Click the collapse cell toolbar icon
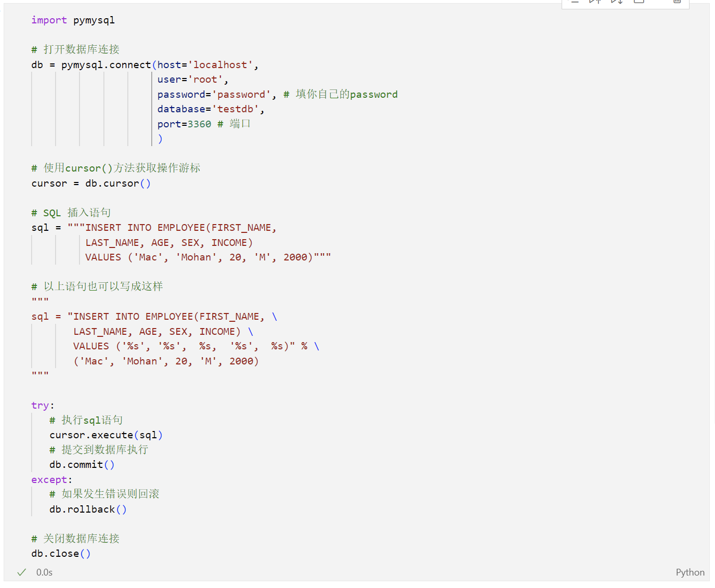Image resolution: width=715 pixels, height=588 pixels. (x=575, y=3)
